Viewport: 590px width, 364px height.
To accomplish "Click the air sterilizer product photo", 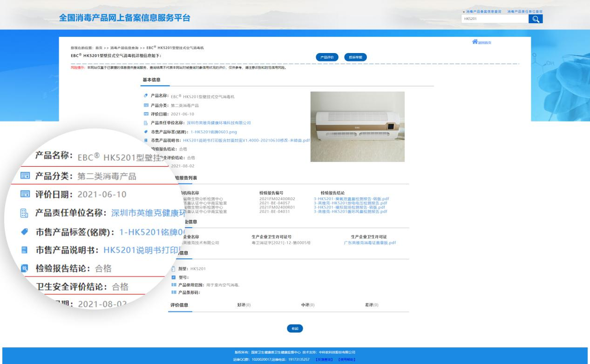I will (x=357, y=127).
